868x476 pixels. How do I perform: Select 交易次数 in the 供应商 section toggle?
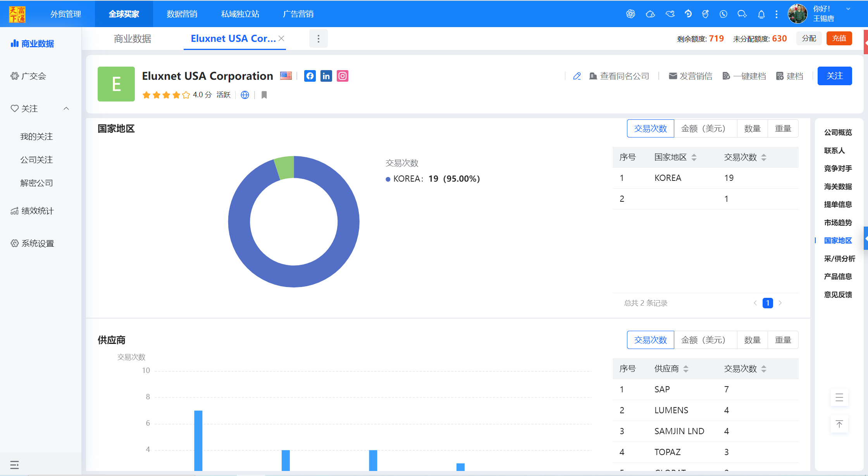(x=651, y=340)
